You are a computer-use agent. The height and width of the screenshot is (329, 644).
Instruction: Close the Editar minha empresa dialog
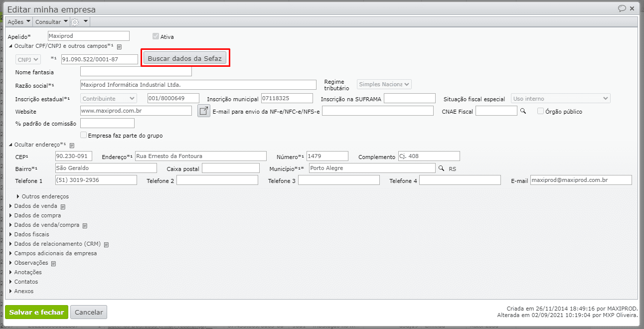coord(633,8)
